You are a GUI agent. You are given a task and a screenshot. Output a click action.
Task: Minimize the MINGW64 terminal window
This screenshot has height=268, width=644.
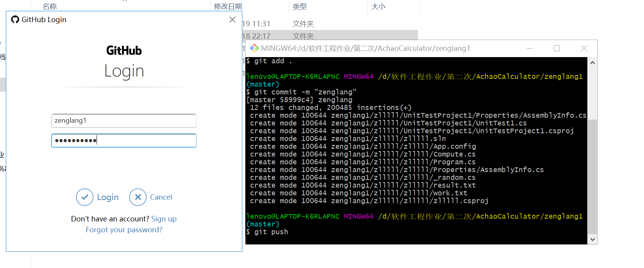pyautogui.click(x=530, y=48)
